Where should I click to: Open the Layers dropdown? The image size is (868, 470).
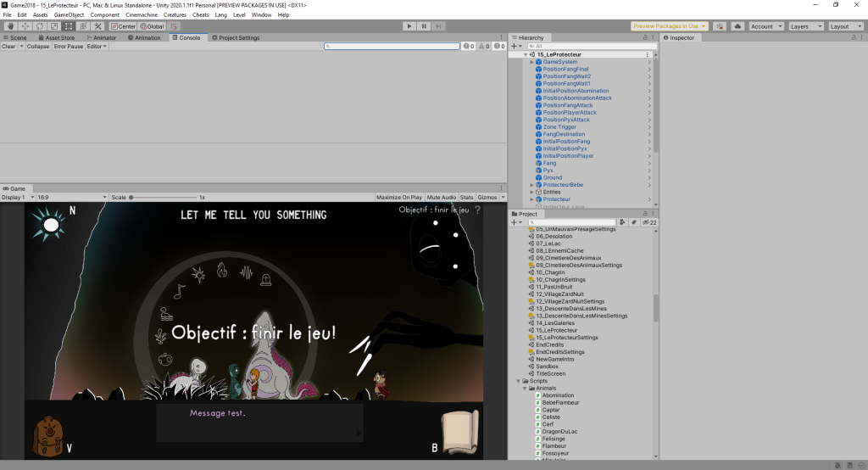click(x=806, y=26)
